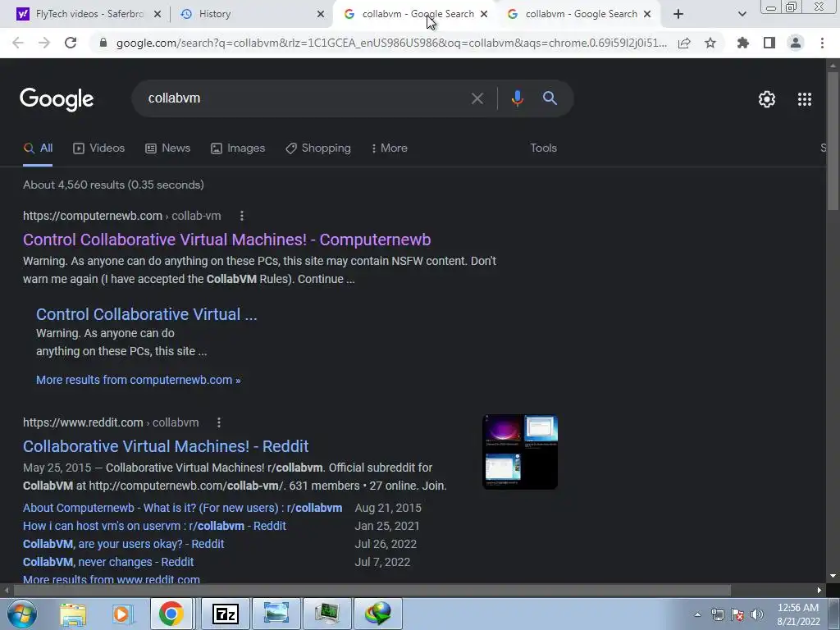Open the tab search dropdown arrow

click(x=742, y=14)
